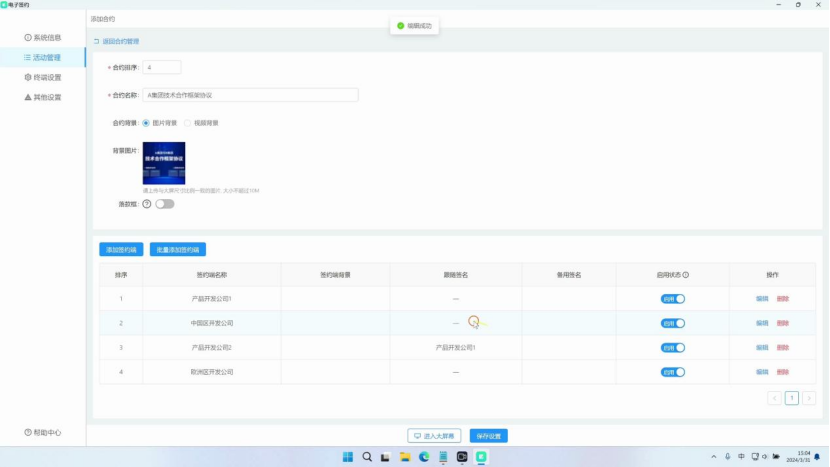The width and height of the screenshot is (830, 467).
Task: Click the taskbar Search magnifier icon
Action: pyautogui.click(x=367, y=457)
